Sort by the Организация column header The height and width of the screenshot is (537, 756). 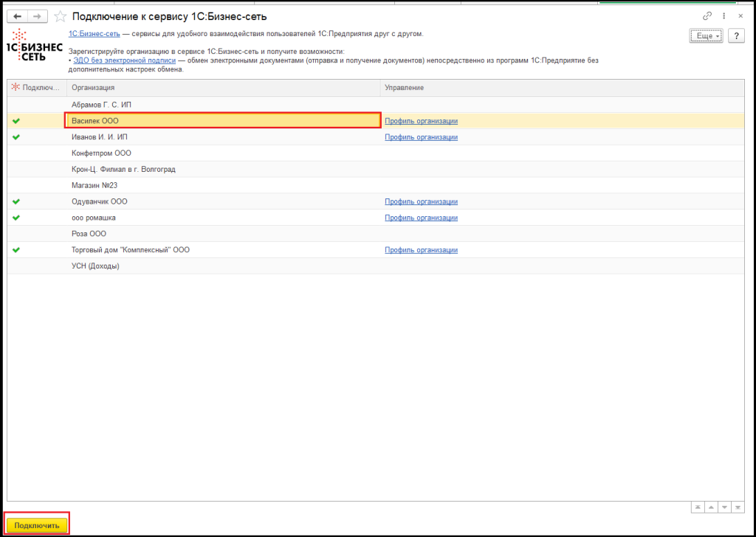pyautogui.click(x=221, y=88)
